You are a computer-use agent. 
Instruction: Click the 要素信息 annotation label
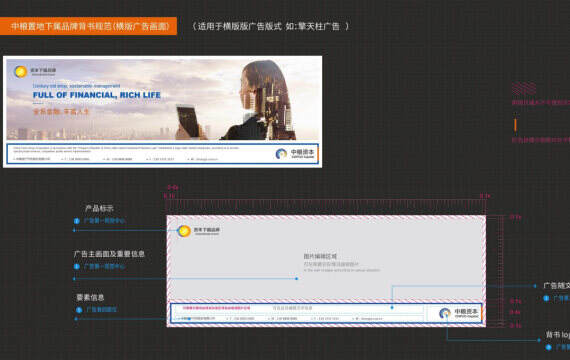pyautogui.click(x=91, y=297)
